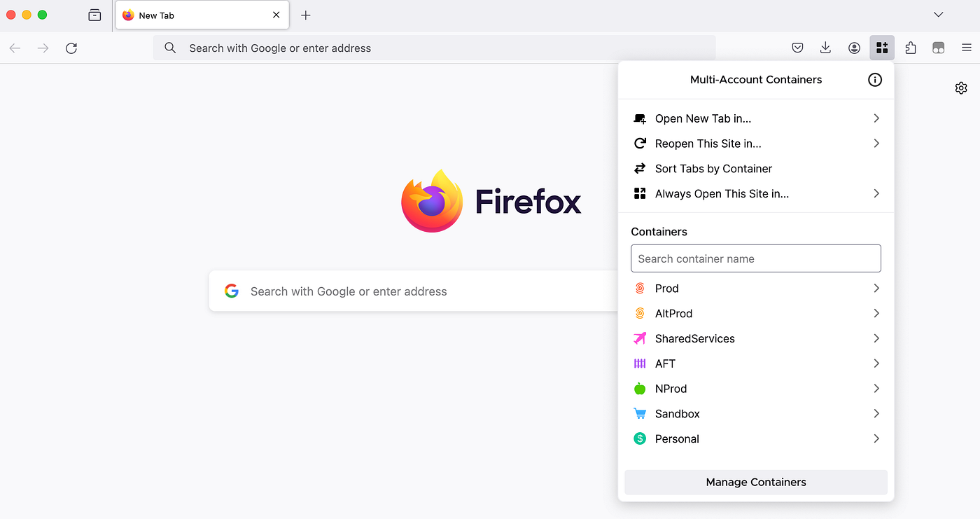
Task: Open the list all tabs chevron
Action: [x=939, y=15]
